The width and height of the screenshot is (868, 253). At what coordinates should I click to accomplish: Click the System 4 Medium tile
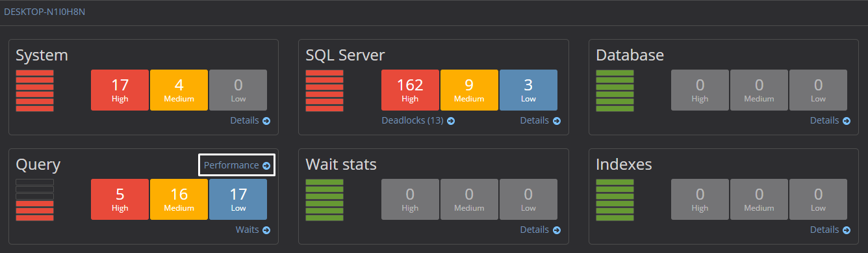[179, 90]
